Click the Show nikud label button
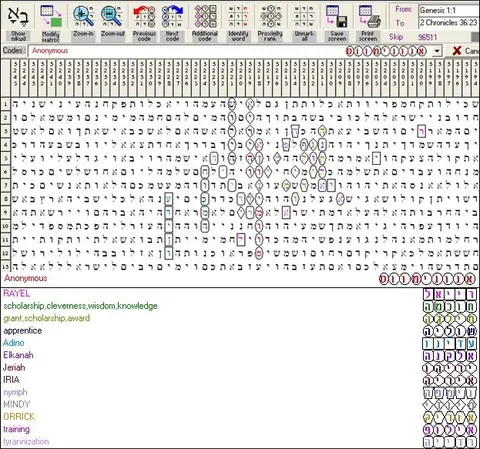480x449 pixels. point(18,36)
